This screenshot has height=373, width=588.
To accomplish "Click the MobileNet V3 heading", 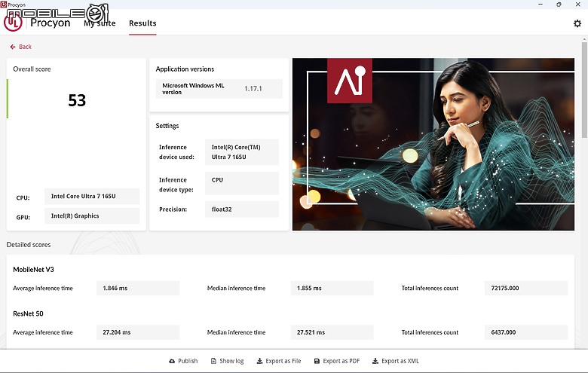I will pos(33,270).
